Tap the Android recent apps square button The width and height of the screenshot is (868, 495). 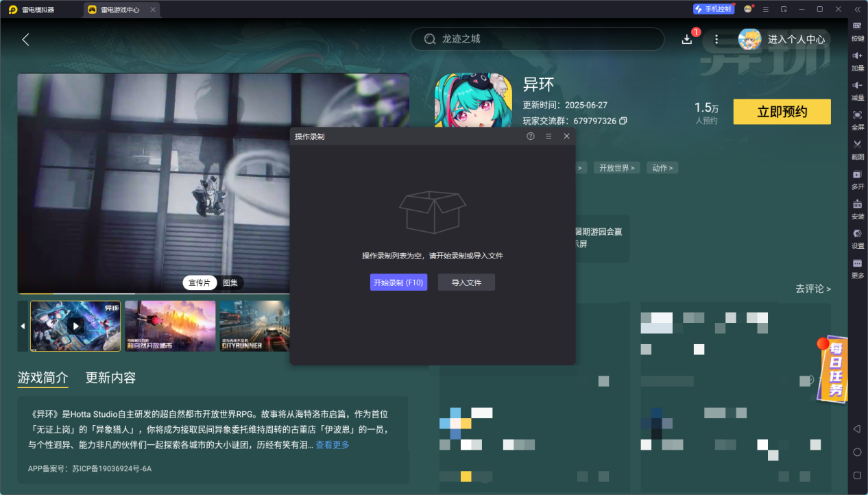click(857, 475)
